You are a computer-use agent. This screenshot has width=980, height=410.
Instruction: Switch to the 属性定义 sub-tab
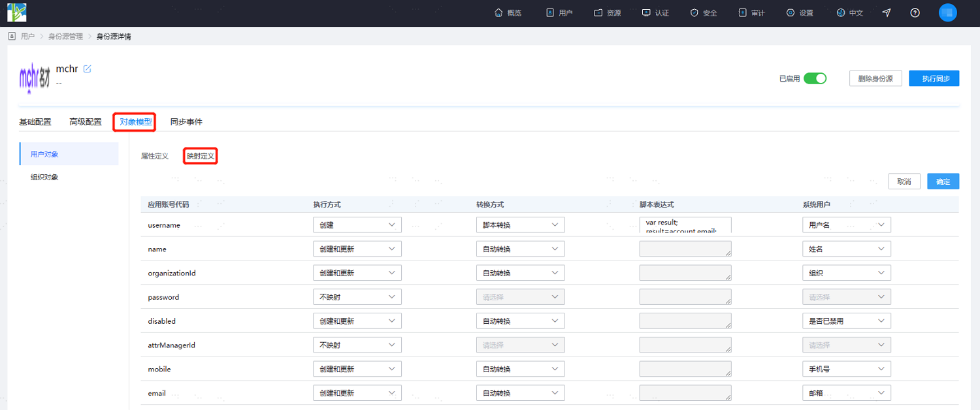coord(155,156)
